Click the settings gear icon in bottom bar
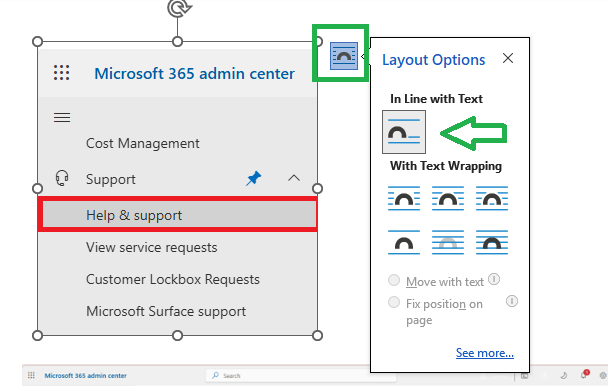This screenshot has width=608, height=386. tap(603, 375)
